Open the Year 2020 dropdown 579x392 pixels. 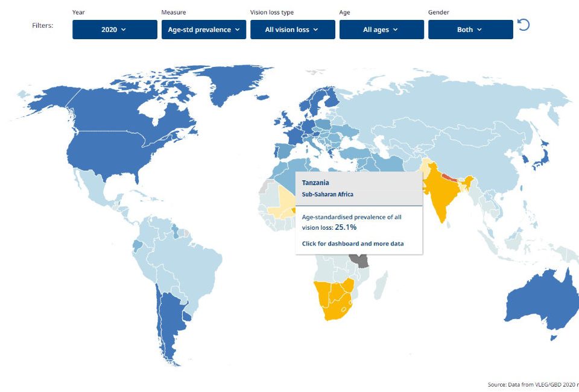(x=115, y=30)
